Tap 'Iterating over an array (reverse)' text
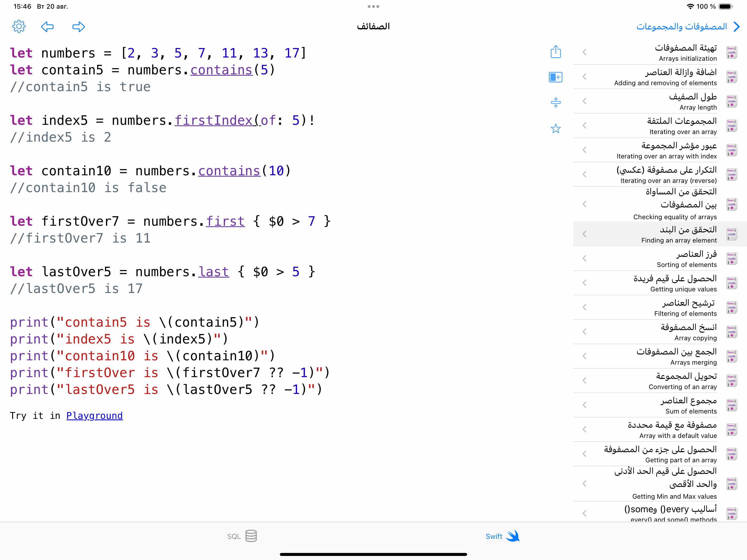747x560 pixels. [668, 181]
